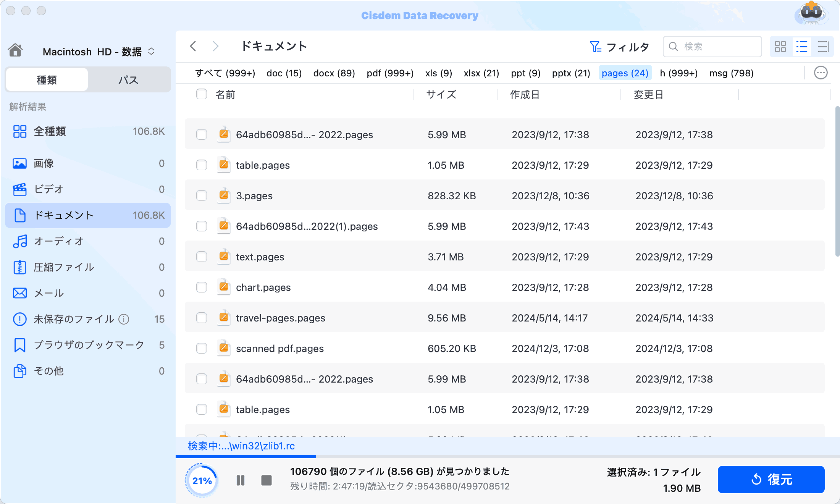Viewport: 840px width, 504px height.
Task: Show その他 other files category
Action: click(88, 371)
